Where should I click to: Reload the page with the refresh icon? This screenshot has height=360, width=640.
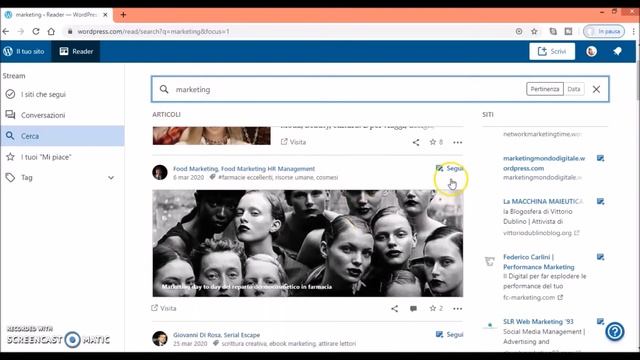point(36,31)
